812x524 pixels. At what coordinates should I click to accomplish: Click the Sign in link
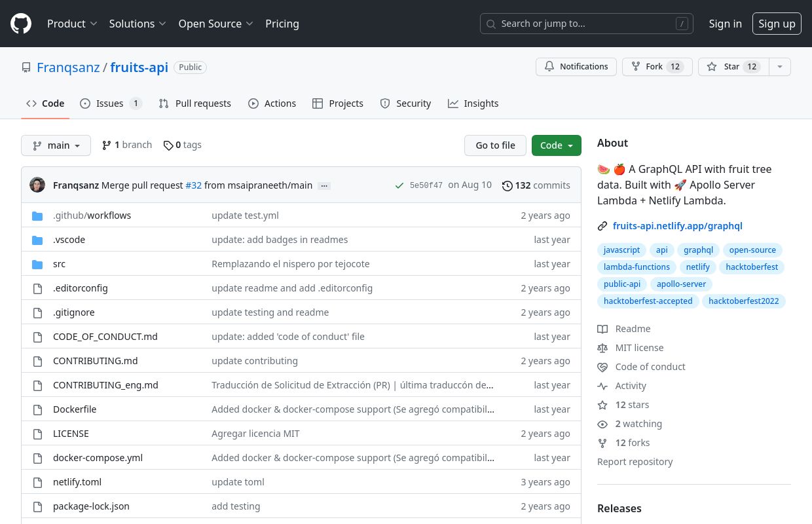click(x=725, y=24)
